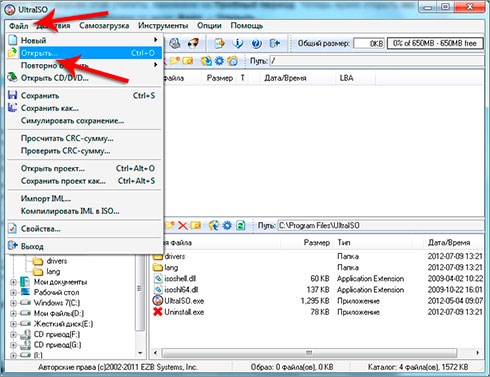Screen dimensions: 490x377
Task: Expand the Мои документы tree node
Action: click(13, 282)
